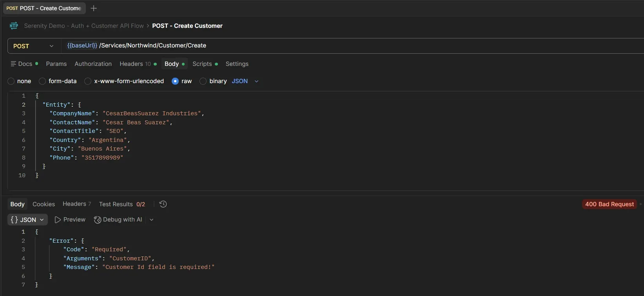
Task: Click the Preview play icon
Action: point(58,220)
